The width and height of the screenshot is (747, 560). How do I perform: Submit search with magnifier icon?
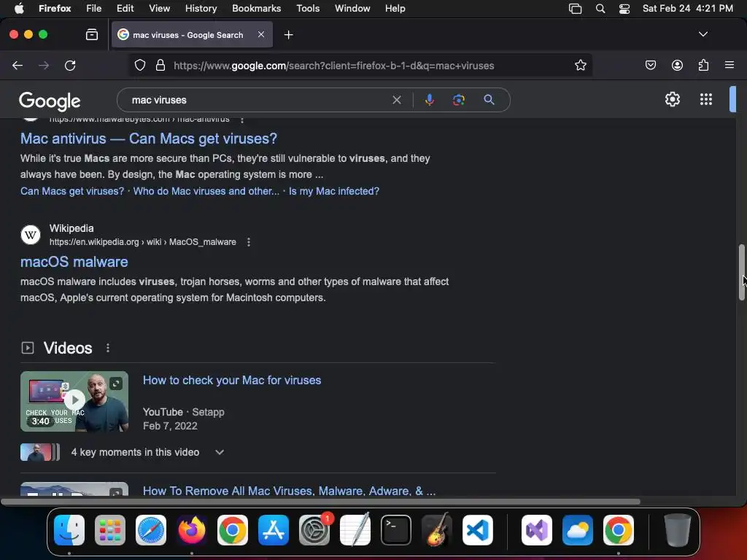tap(489, 99)
